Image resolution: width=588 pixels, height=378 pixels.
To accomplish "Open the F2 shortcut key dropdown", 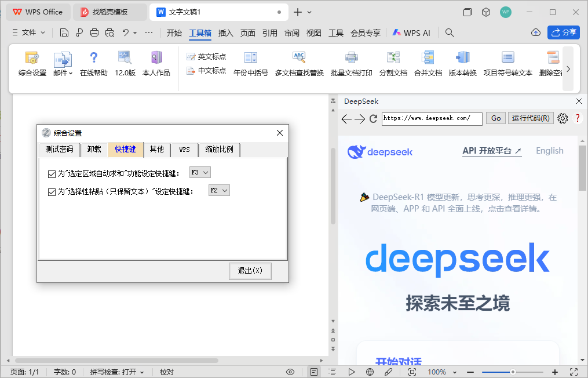I will pos(219,190).
